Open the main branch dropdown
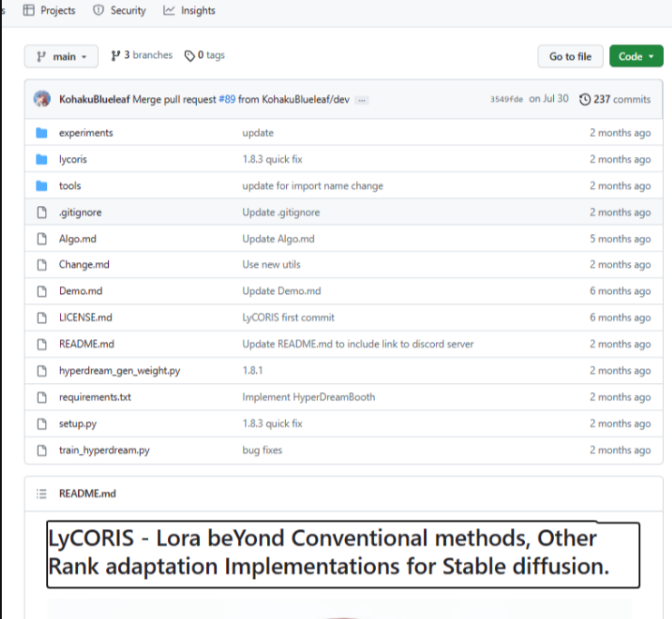 [x=61, y=56]
